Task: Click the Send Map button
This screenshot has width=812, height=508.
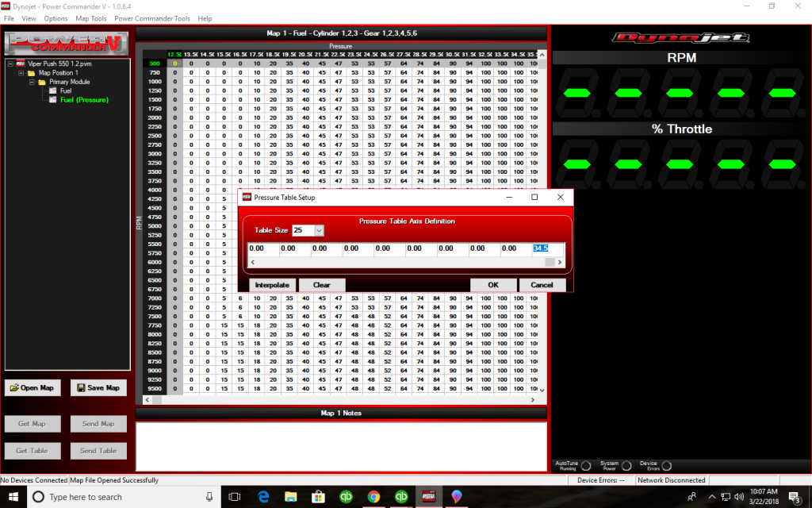Action: pos(98,424)
